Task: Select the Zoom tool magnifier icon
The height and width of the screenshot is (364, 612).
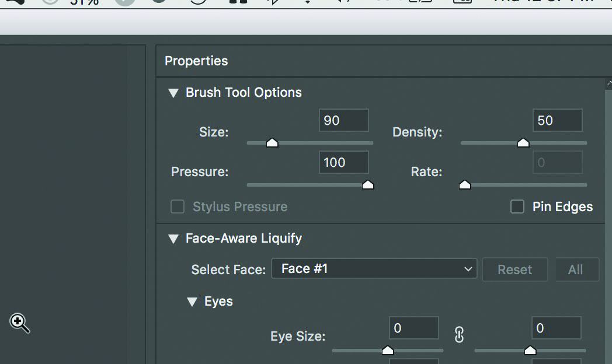Action: click(x=19, y=322)
